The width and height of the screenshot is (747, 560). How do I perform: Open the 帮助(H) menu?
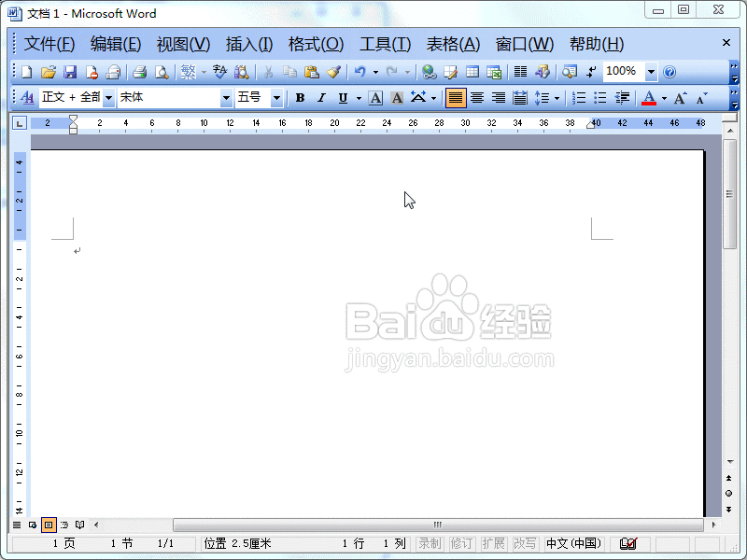point(597,44)
